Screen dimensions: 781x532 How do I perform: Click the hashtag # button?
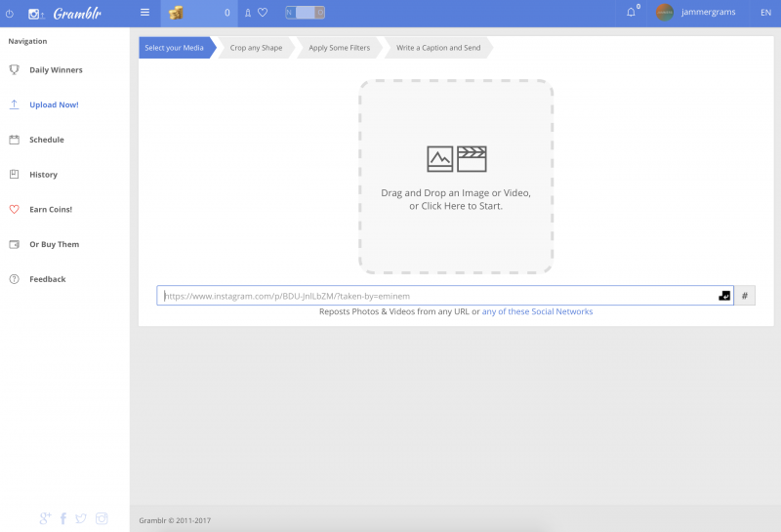(x=745, y=296)
